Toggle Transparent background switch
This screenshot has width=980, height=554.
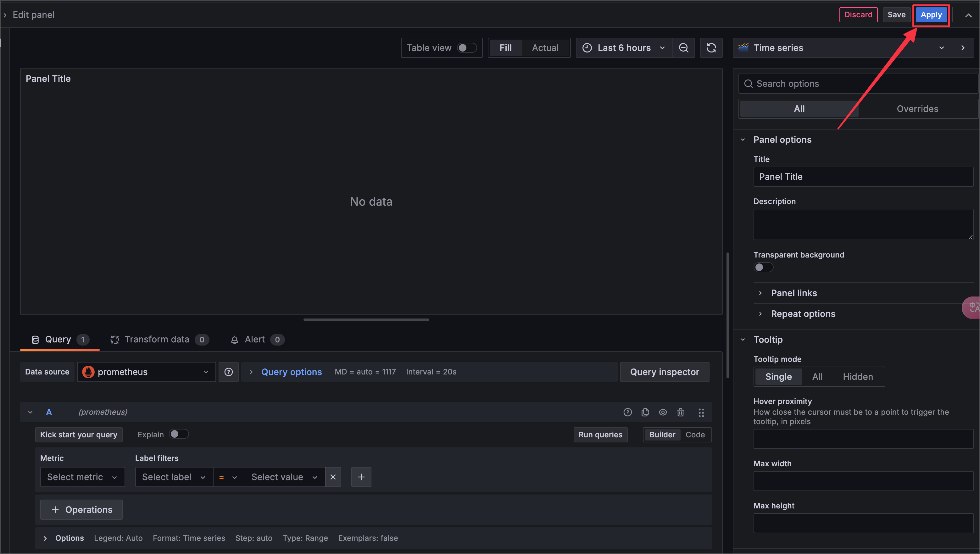point(763,267)
